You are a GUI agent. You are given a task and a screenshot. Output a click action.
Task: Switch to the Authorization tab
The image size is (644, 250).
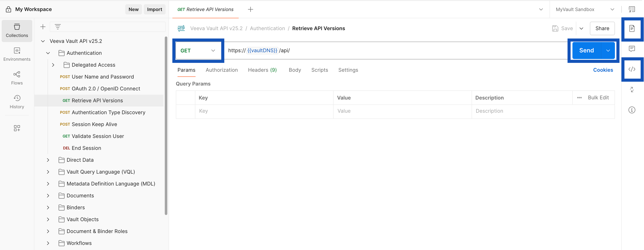(x=222, y=70)
